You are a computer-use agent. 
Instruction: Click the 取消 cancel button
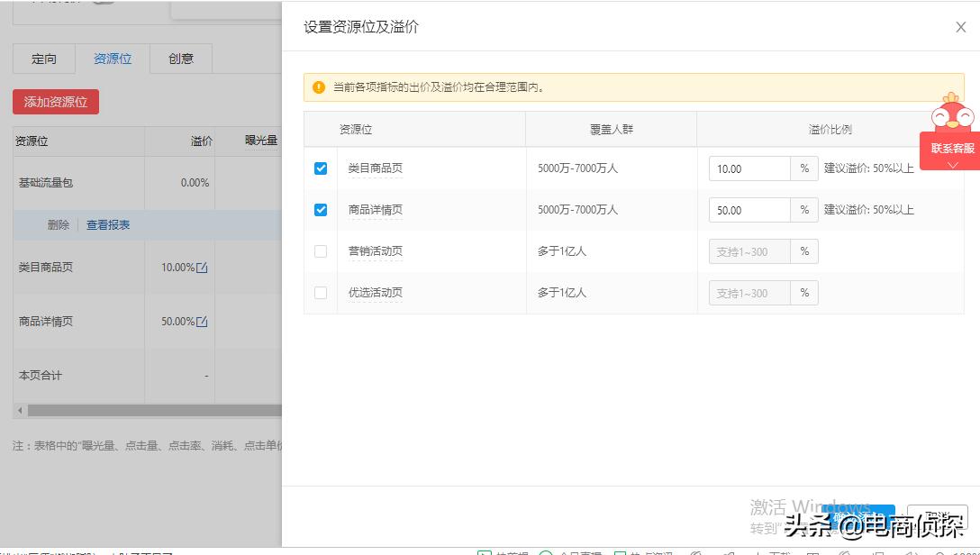[937, 518]
